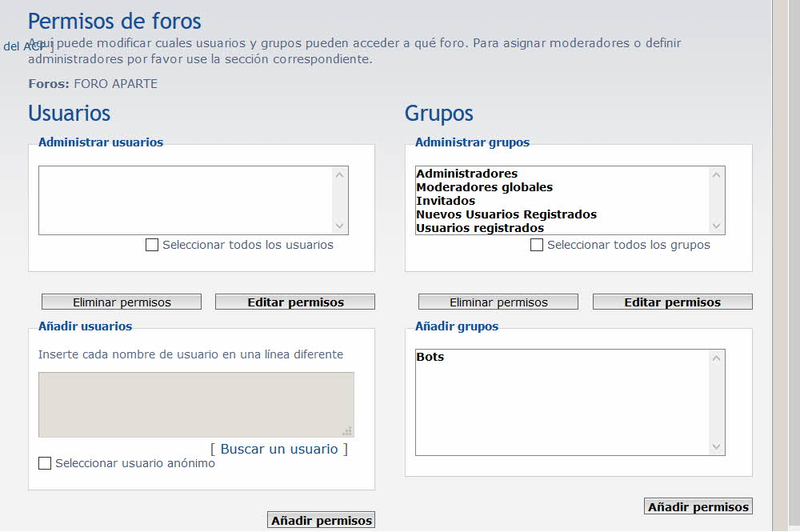Check 'Seleccionar todos los usuarios' checkbox
This screenshot has height=532, width=800.
pos(151,245)
